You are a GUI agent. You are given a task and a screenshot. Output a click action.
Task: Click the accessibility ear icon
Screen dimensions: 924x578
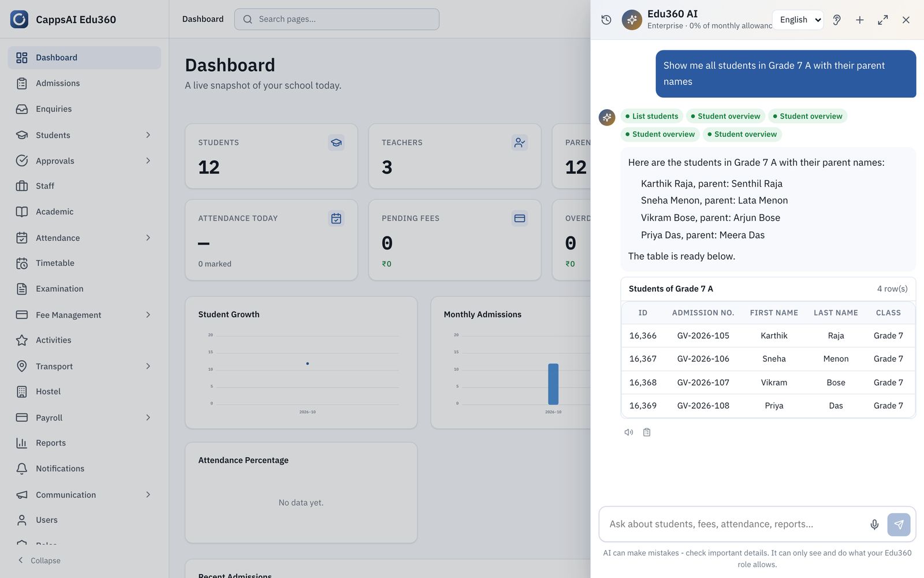[x=837, y=20]
